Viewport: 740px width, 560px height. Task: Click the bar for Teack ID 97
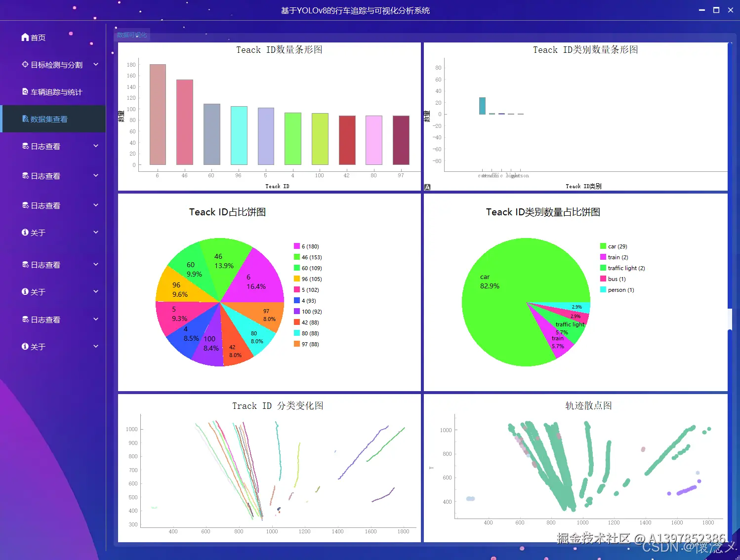[401, 140]
